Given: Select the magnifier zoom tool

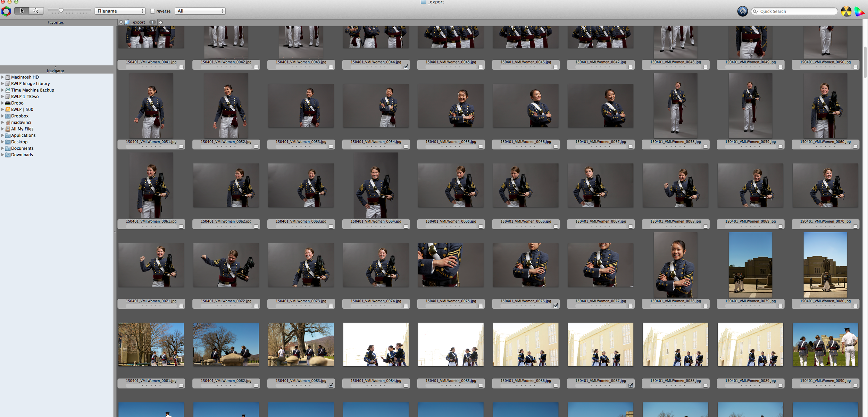Looking at the screenshot, I should 36,11.
